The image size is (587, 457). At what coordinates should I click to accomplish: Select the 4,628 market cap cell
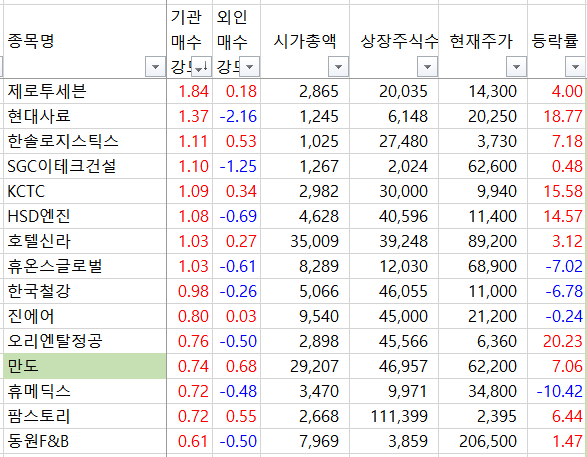[305, 216]
